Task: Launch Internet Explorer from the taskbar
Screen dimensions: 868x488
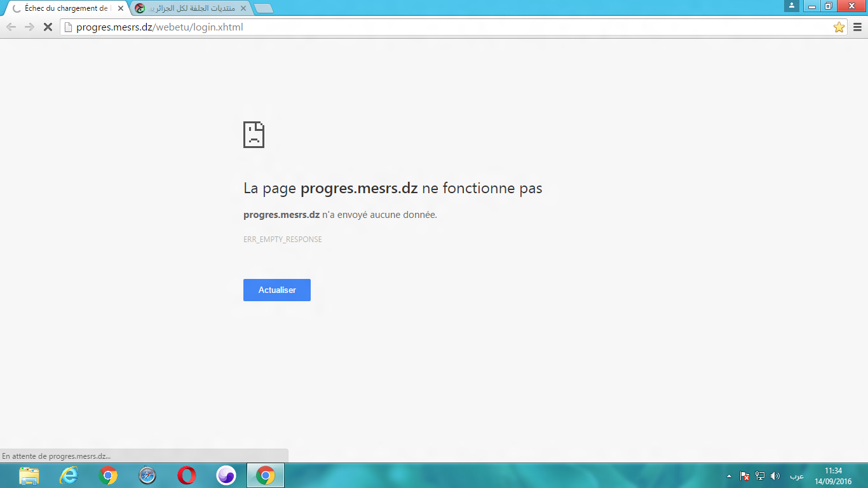Action: [x=69, y=475]
